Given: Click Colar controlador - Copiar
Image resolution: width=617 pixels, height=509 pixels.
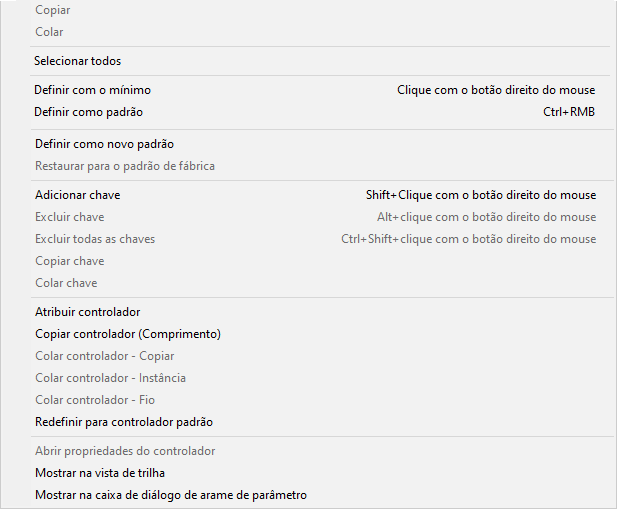Looking at the screenshot, I should [x=104, y=356].
